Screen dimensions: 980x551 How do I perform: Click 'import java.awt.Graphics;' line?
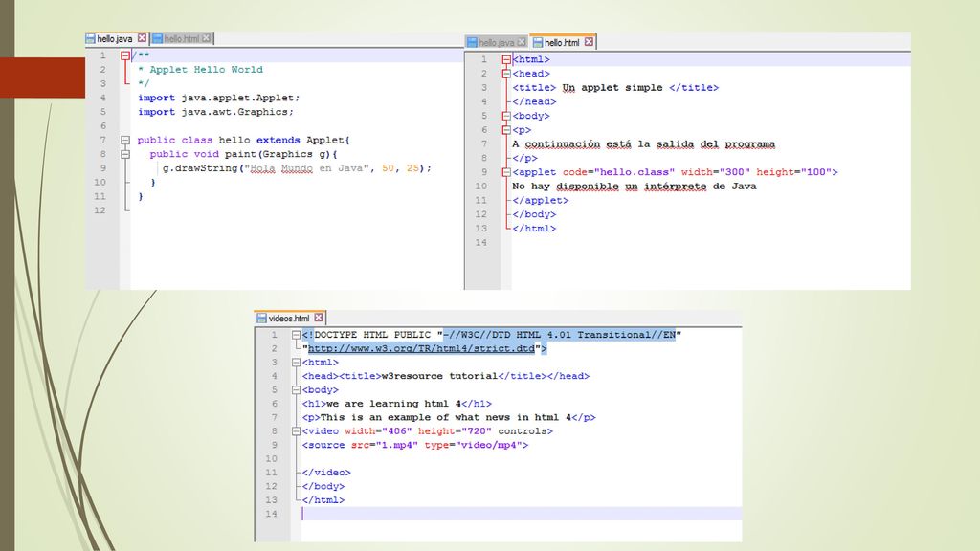(215, 112)
